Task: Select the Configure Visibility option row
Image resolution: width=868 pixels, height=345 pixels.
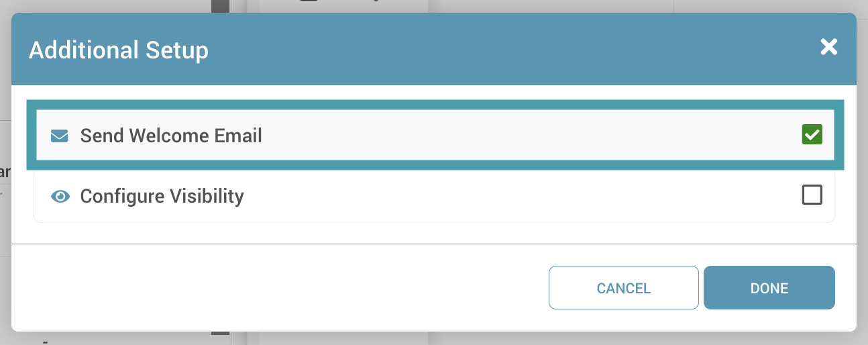Action: pos(434,196)
